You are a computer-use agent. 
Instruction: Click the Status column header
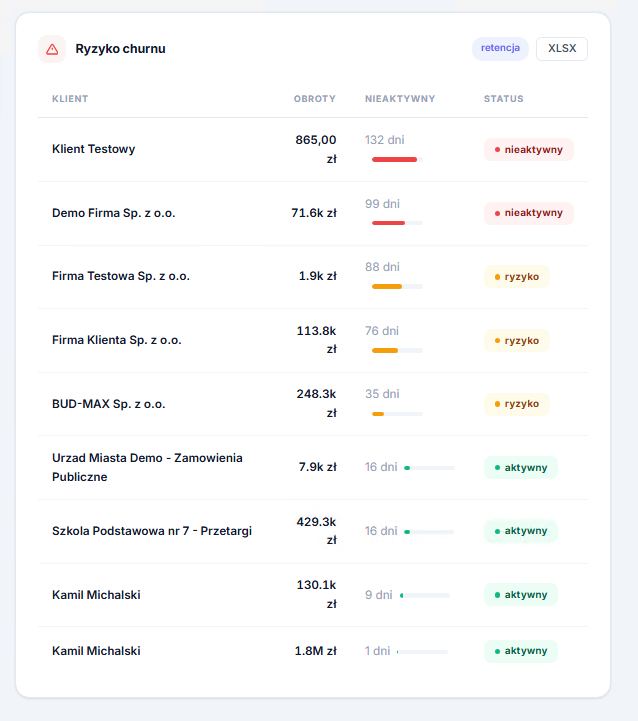tap(503, 99)
